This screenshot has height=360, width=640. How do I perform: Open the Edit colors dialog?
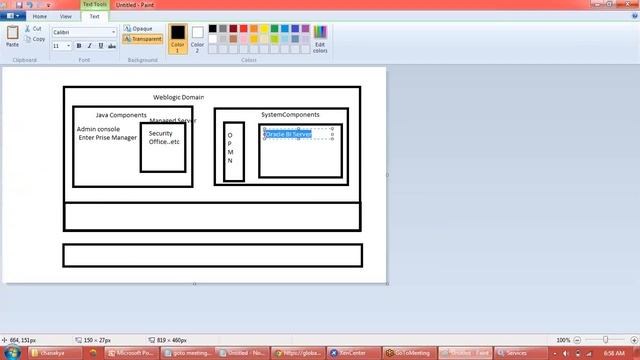click(x=320, y=39)
